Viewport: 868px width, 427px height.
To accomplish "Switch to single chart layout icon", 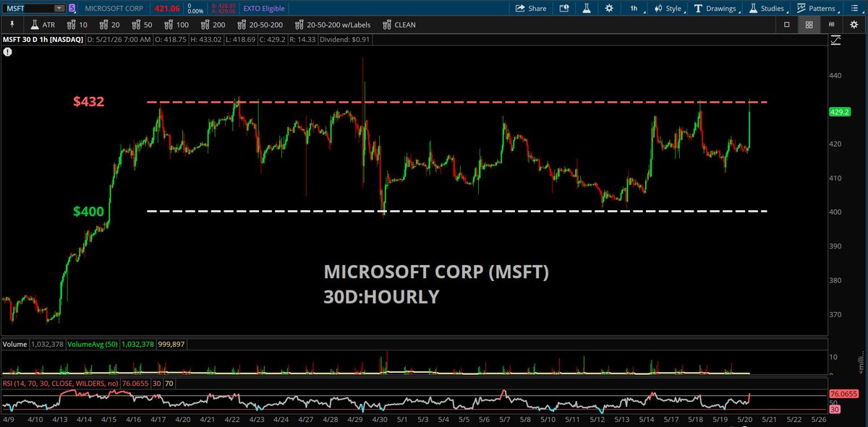I will [787, 25].
